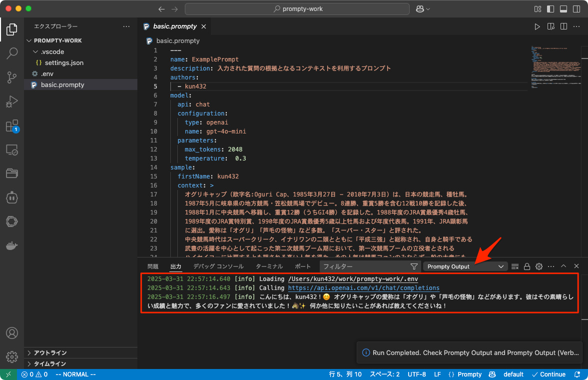Close the basic.prompty tab

tap(204, 26)
